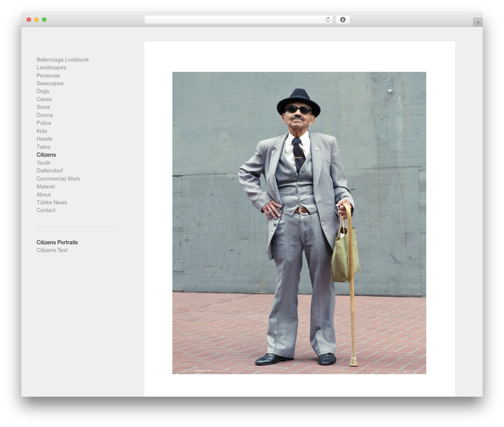504x427 pixels.
Task: Reload the page using the refresh icon
Action: click(x=328, y=20)
